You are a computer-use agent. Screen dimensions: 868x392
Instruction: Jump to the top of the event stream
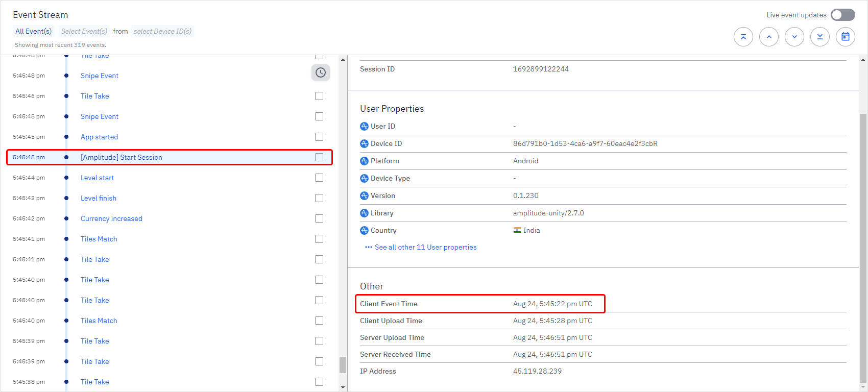tap(743, 37)
